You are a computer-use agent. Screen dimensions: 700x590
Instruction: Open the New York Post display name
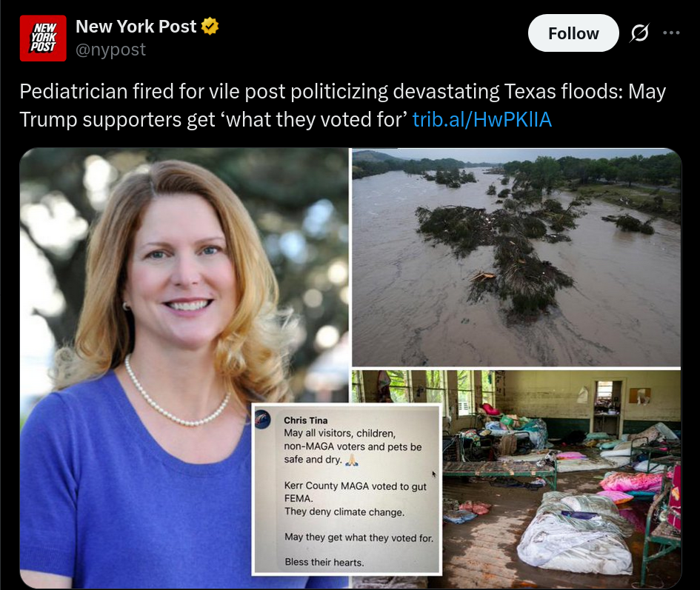click(x=136, y=27)
